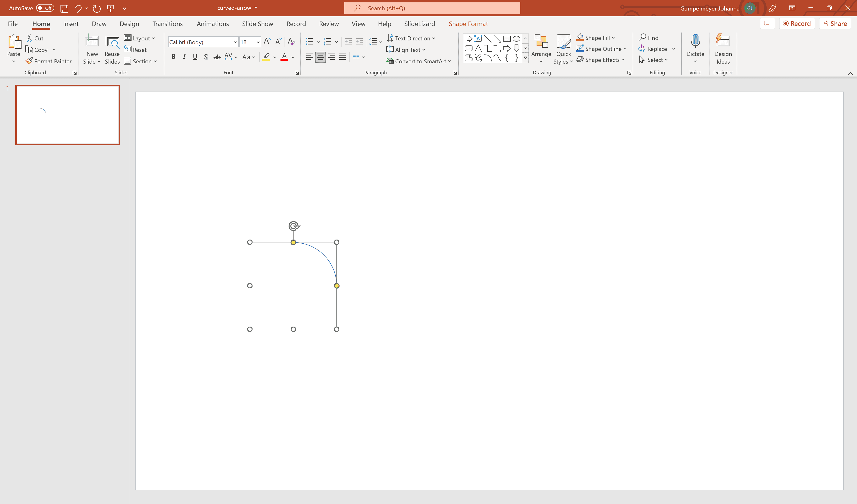Toggle strikethrough on selected text
The image size is (857, 504).
click(217, 57)
